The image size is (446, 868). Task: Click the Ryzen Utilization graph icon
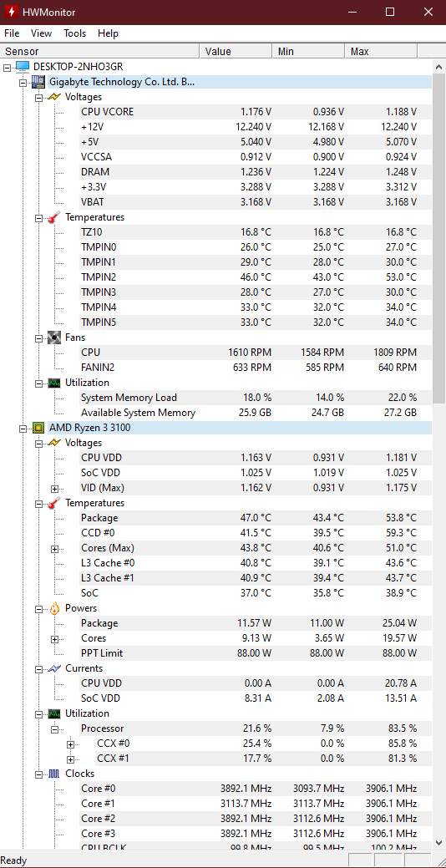pyautogui.click(x=54, y=713)
